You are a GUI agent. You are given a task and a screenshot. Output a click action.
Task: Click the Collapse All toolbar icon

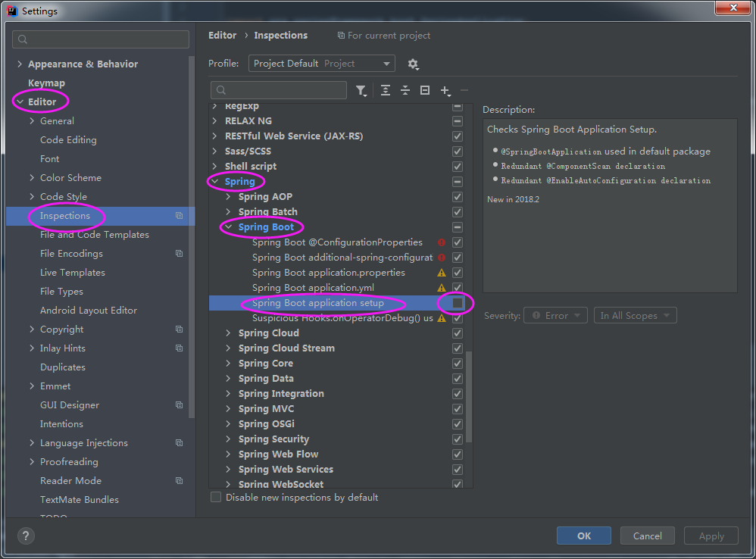[405, 90]
